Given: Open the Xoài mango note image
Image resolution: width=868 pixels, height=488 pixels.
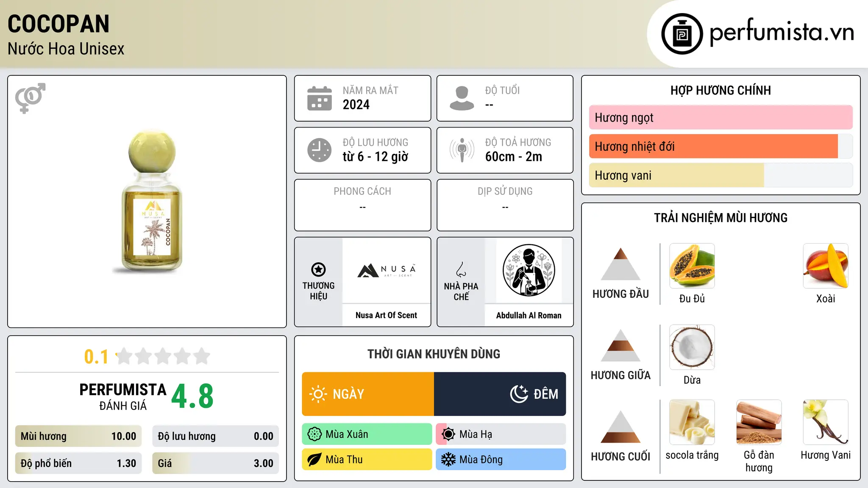Looking at the screenshot, I should (x=826, y=266).
